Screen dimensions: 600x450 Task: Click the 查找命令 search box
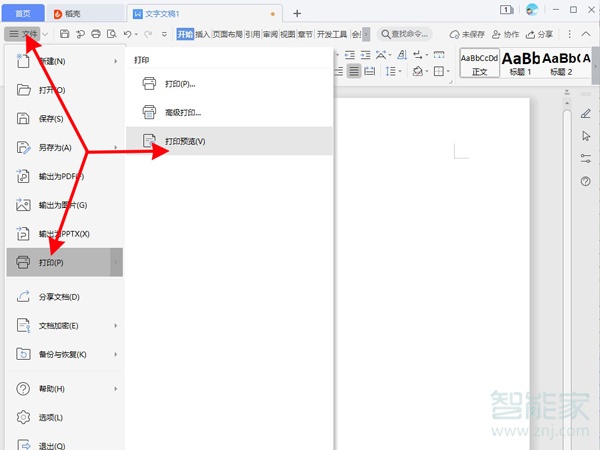pos(405,34)
